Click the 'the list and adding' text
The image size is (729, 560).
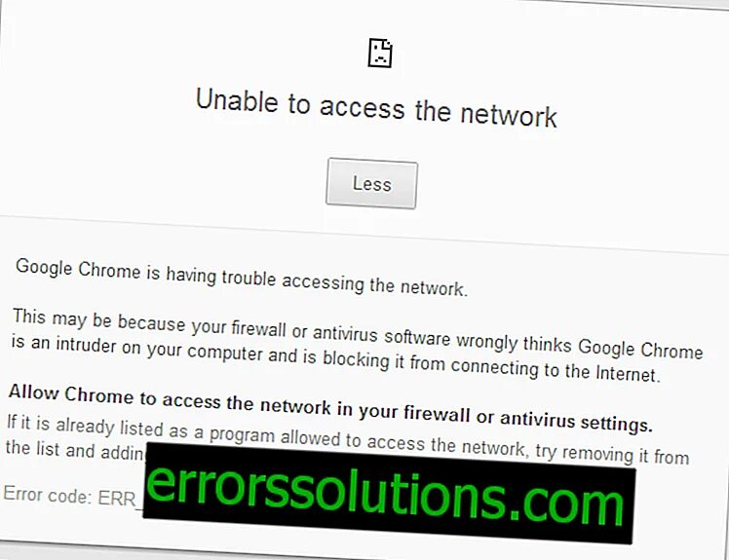pyautogui.click(x=76, y=450)
